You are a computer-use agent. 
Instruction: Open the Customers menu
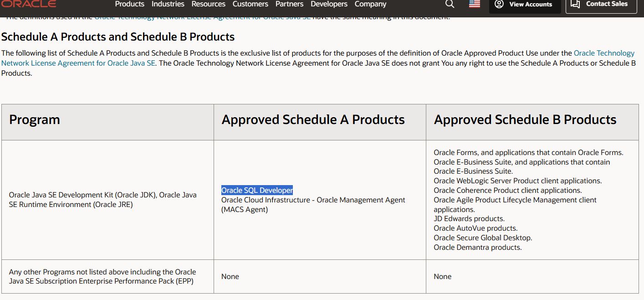(250, 4)
